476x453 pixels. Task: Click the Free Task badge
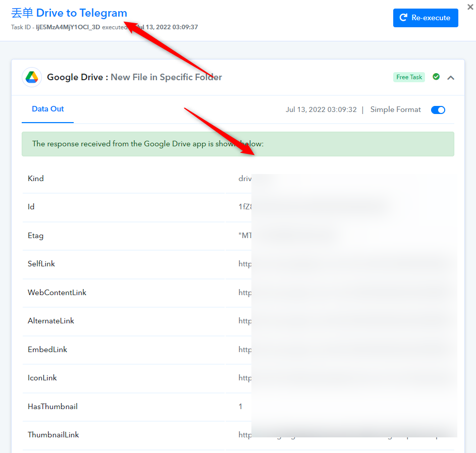[x=409, y=77]
